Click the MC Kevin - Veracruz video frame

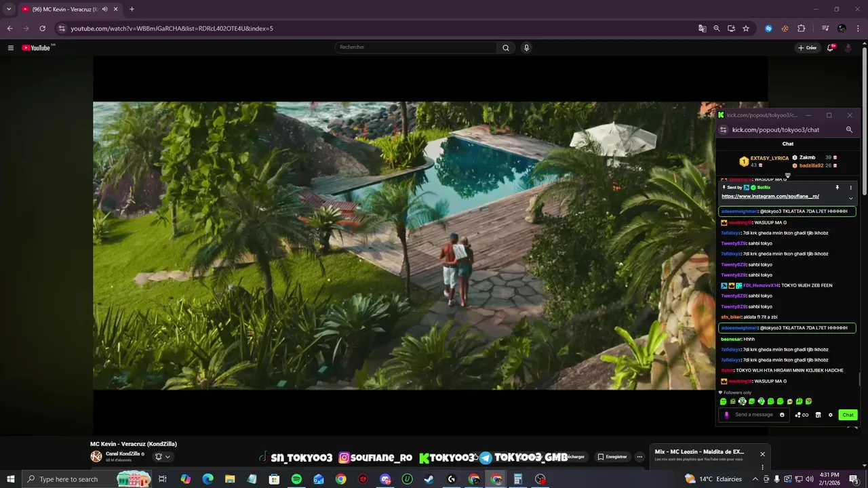pos(403,245)
